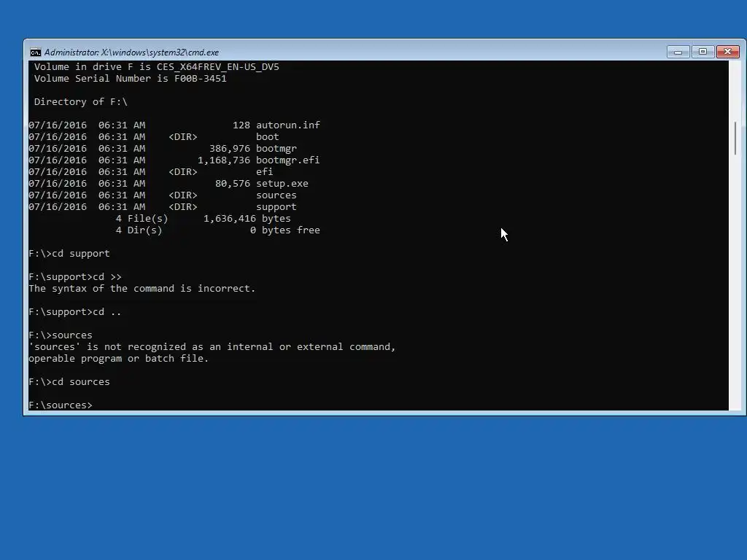Maximize the command prompt window
This screenshot has height=560, width=747.
coord(703,52)
